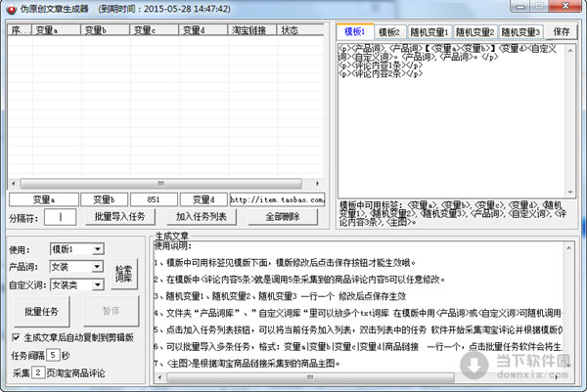Start the 批量任务 button
587x392 pixels.
point(41,311)
